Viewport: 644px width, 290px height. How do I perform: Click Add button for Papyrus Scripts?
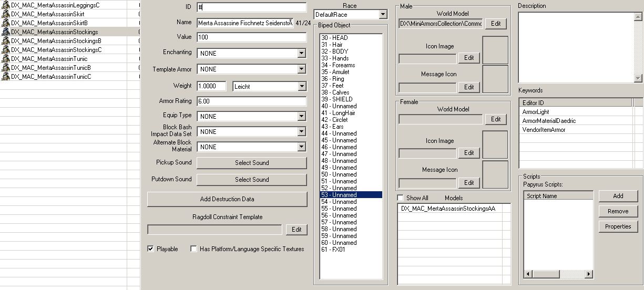618,196
